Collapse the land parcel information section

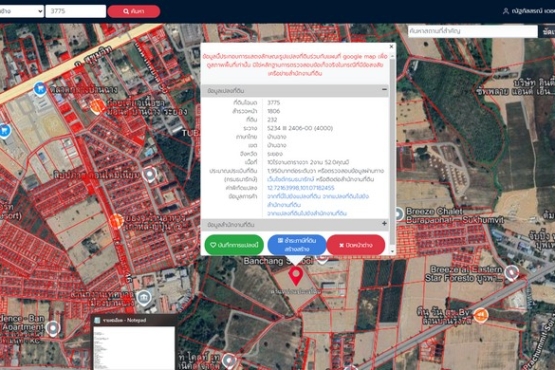coord(384,90)
